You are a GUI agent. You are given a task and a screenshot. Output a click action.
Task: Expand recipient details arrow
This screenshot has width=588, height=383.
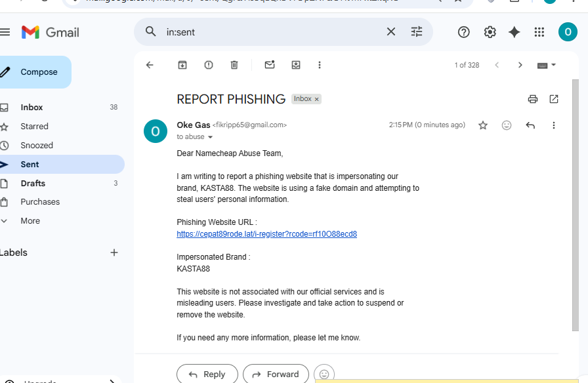(211, 137)
